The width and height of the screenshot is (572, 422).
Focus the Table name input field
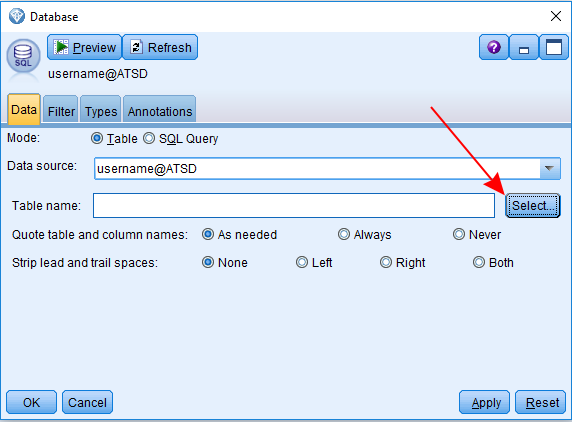click(294, 206)
